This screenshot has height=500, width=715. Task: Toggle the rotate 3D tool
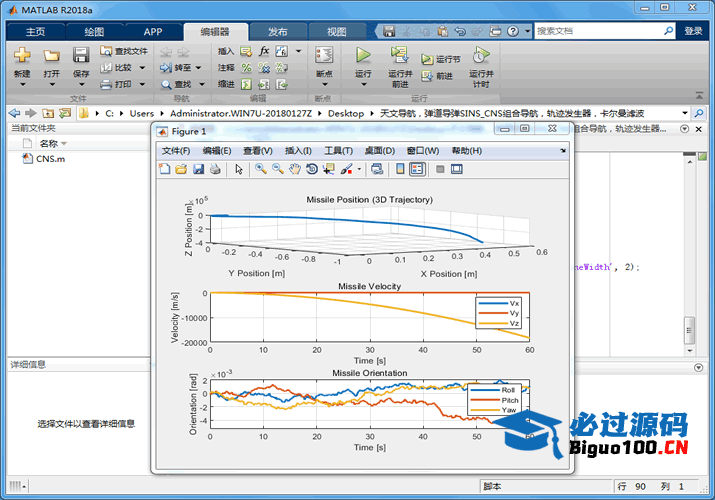click(x=312, y=169)
